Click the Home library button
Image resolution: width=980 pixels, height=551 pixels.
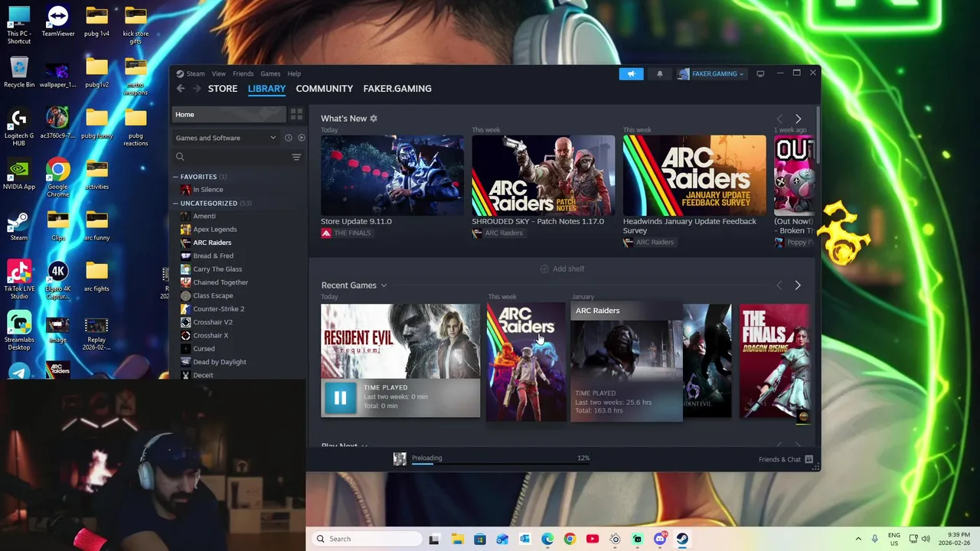point(228,114)
